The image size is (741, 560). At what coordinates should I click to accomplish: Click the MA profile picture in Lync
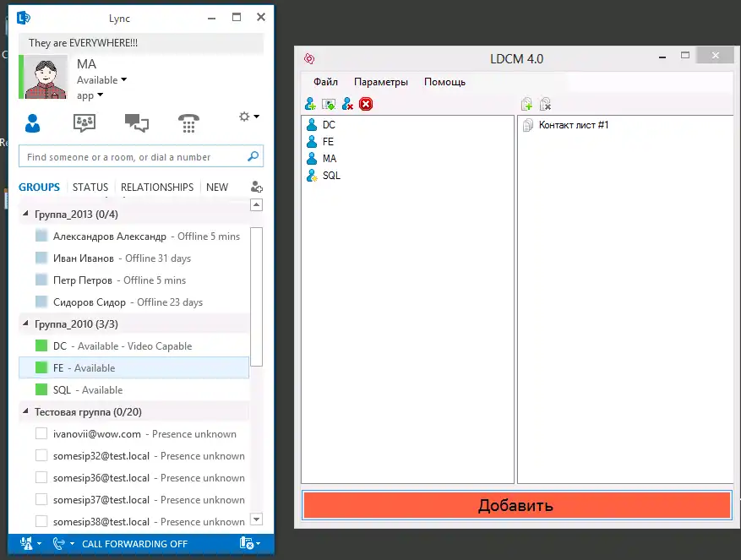tap(46, 77)
